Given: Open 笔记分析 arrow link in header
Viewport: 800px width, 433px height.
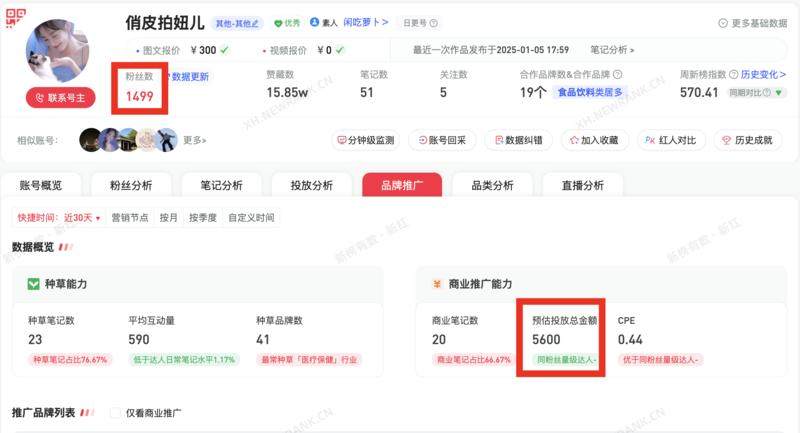Looking at the screenshot, I should pyautogui.click(x=612, y=50).
